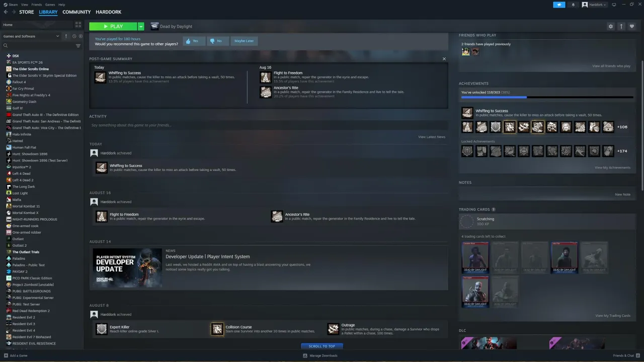Expand the +106 unlocked achievements

coord(622,127)
